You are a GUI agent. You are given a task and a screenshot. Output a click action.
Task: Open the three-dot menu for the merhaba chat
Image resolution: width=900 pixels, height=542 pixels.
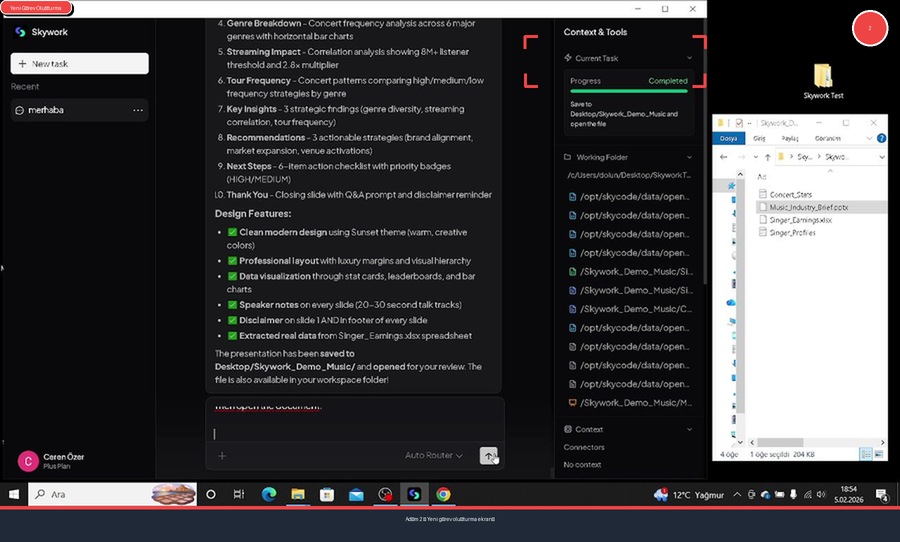138,110
